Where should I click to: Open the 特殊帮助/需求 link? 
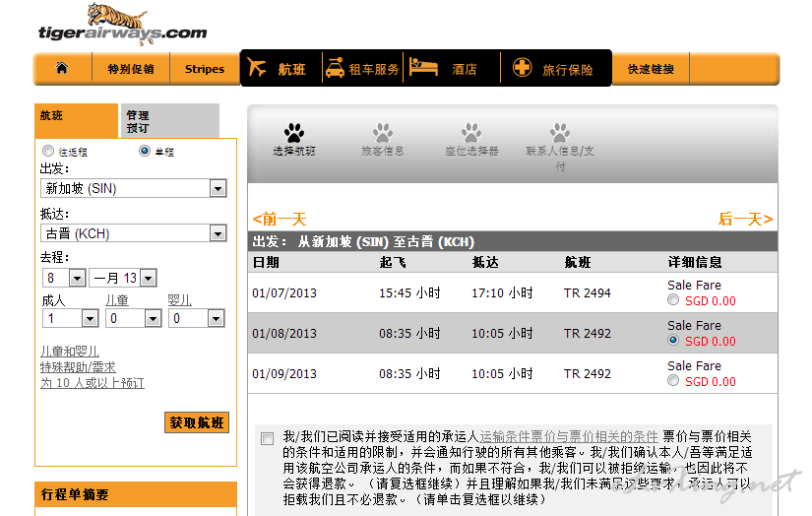(78, 367)
